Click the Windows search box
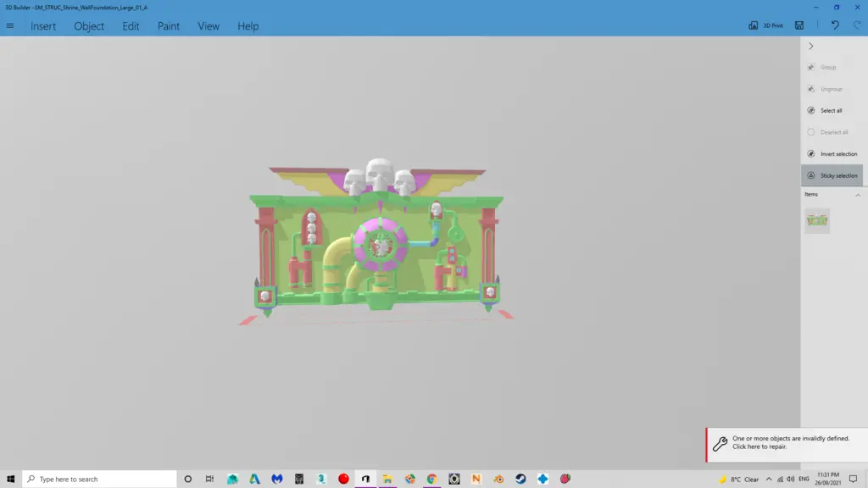 100,479
